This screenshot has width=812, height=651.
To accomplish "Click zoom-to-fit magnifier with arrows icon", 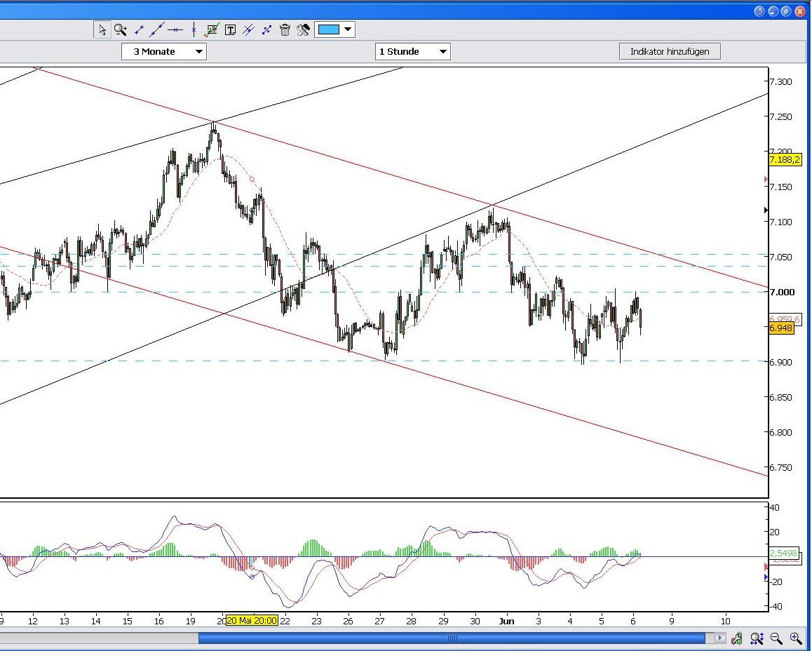I will (x=757, y=638).
